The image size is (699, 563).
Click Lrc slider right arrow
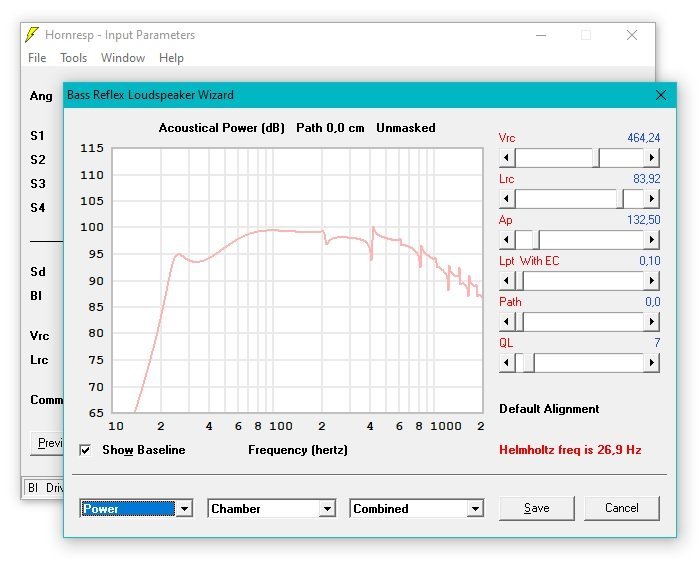[x=651, y=199]
